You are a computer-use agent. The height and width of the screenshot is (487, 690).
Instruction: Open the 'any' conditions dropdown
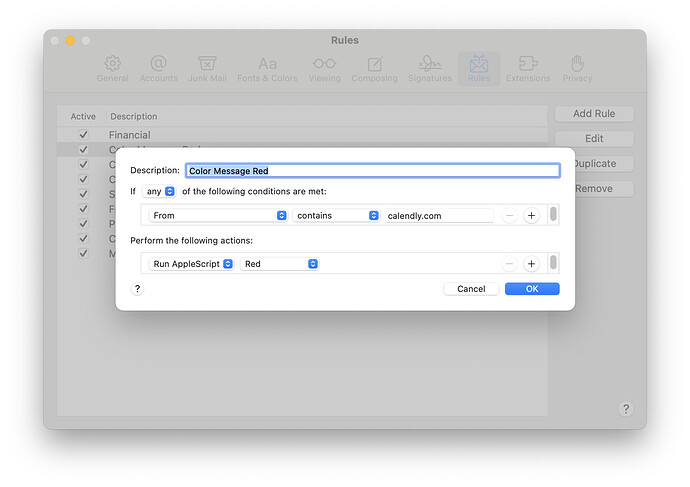pyautogui.click(x=159, y=191)
